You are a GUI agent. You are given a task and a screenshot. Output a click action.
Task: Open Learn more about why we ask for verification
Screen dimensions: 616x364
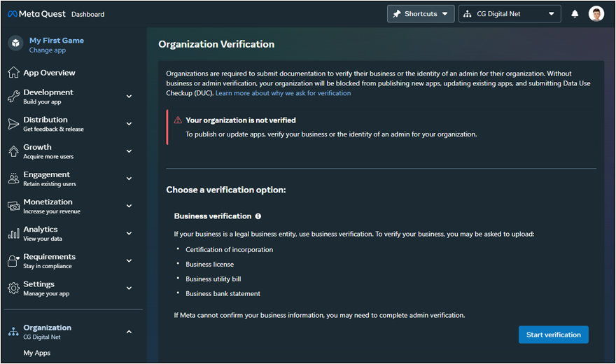click(x=283, y=93)
